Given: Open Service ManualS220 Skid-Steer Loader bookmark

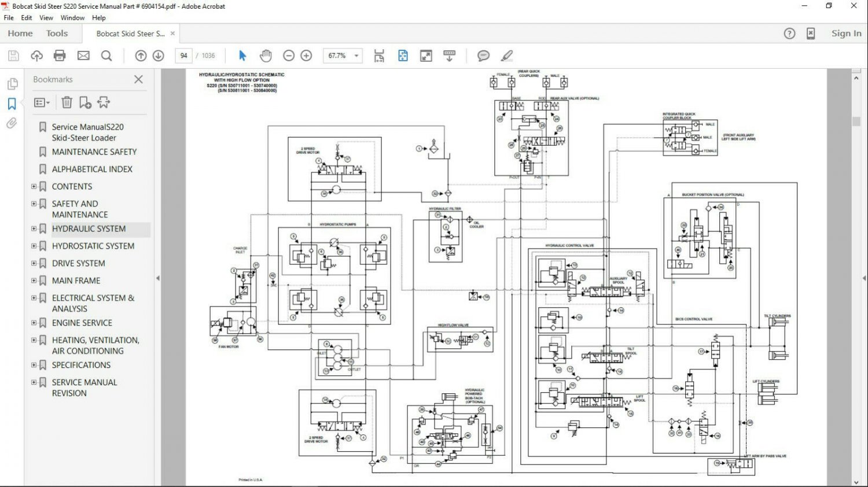Looking at the screenshot, I should point(87,132).
